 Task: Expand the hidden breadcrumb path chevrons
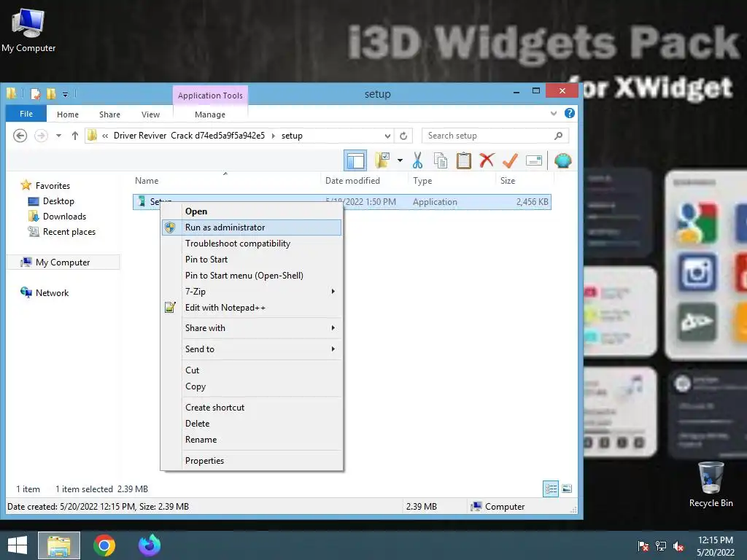coord(105,136)
